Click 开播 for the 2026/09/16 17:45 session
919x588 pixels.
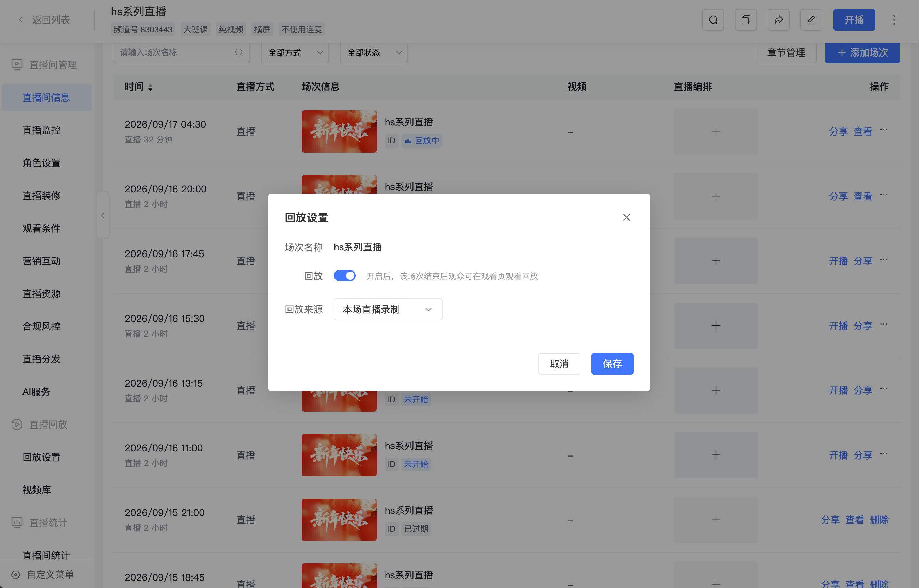click(x=839, y=261)
